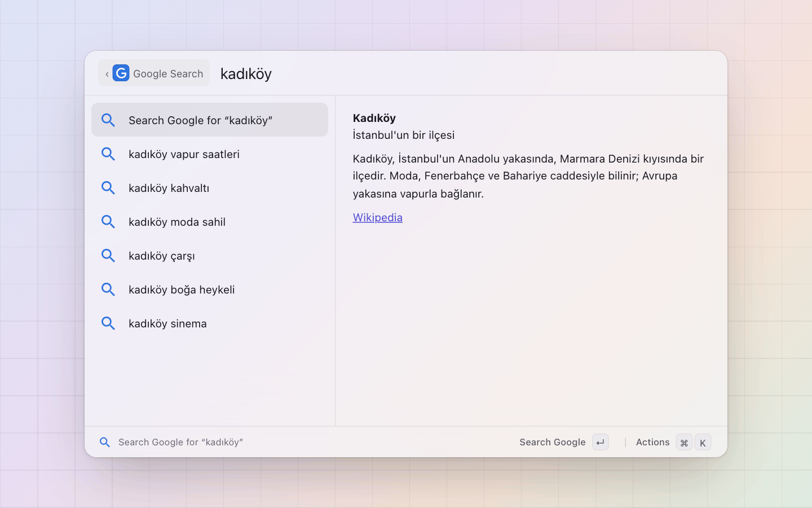Select the kadıköy moda sahil suggestion
Screen dimensions: 812x508
210,221
